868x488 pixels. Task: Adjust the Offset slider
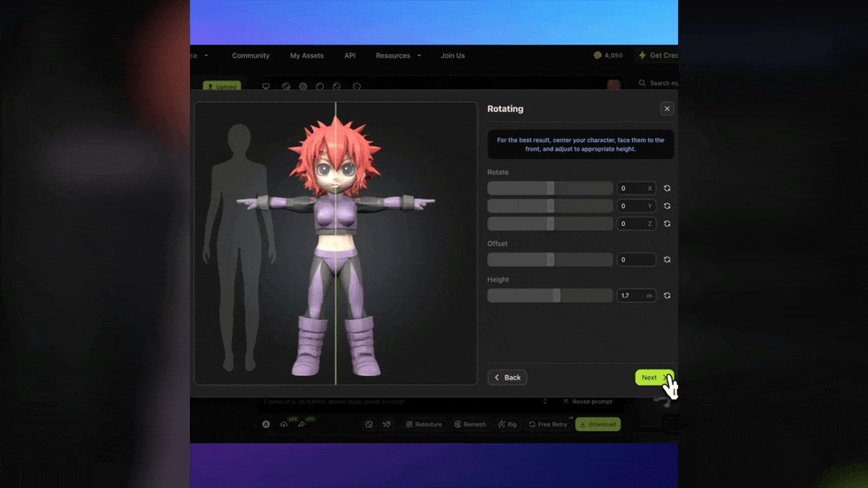(x=550, y=259)
